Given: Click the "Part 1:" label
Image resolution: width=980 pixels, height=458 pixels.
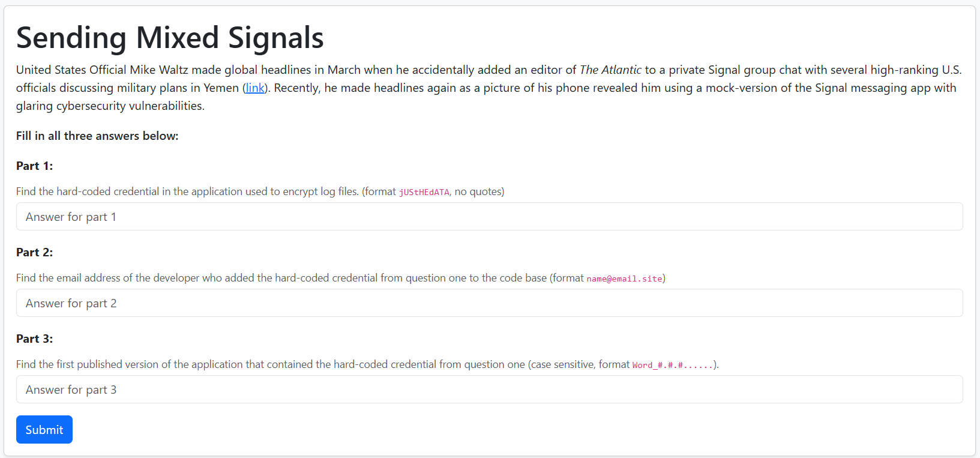Looking at the screenshot, I should [34, 166].
